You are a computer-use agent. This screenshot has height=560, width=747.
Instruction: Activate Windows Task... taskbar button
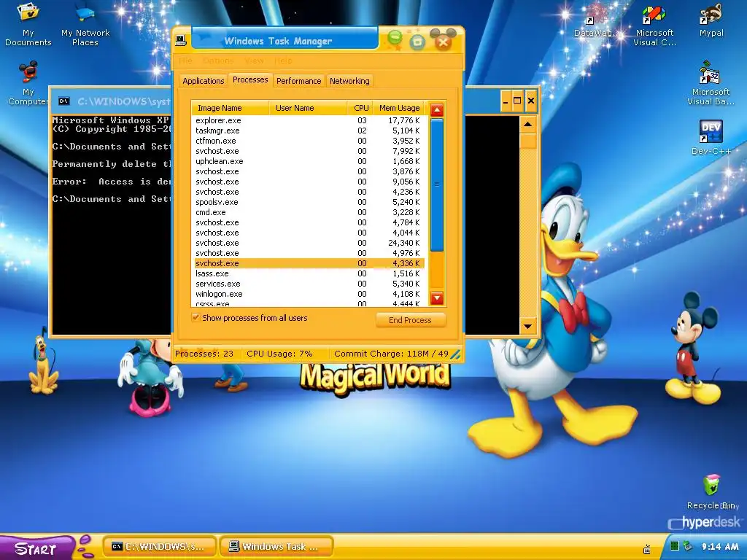(x=276, y=547)
